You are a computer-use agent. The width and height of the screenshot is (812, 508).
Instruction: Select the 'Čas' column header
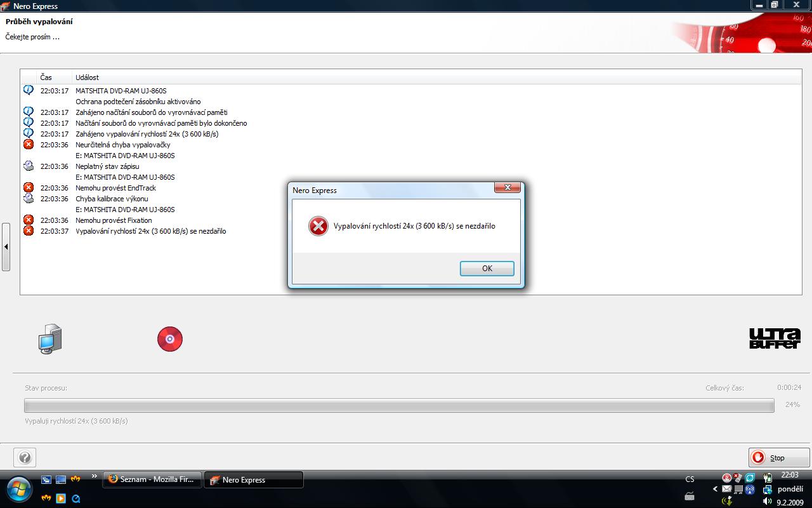(x=46, y=77)
